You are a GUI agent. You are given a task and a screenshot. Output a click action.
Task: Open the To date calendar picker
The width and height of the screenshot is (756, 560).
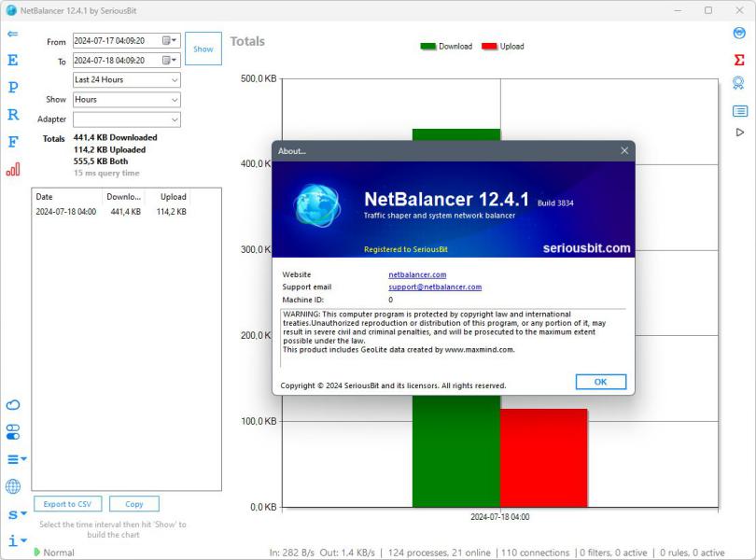pyautogui.click(x=169, y=61)
